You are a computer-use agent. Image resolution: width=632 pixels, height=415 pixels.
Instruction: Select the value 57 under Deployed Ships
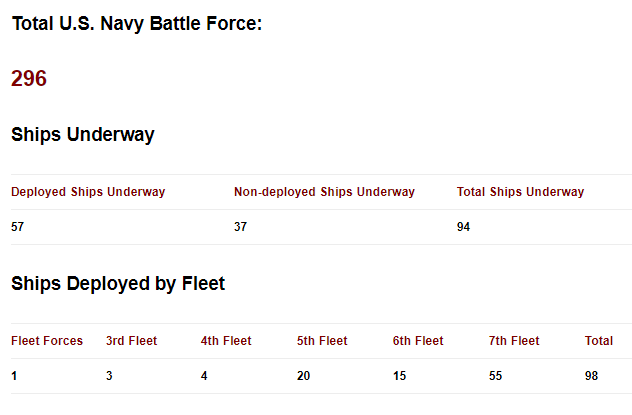click(x=18, y=227)
